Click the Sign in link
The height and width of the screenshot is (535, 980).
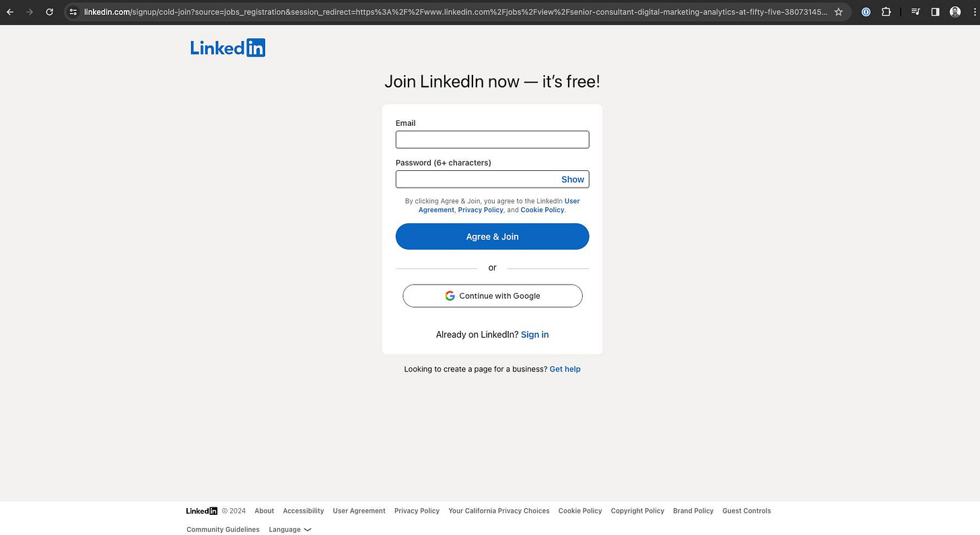pyautogui.click(x=535, y=334)
